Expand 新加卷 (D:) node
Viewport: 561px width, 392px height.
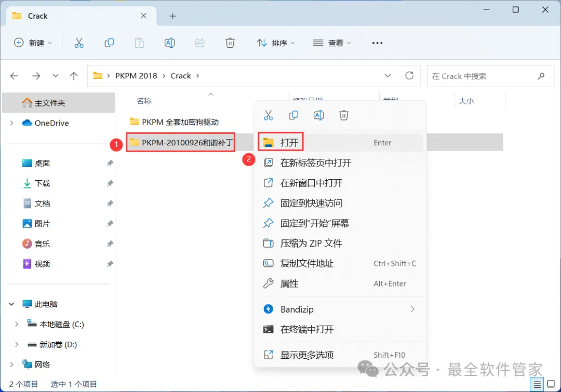click(17, 344)
